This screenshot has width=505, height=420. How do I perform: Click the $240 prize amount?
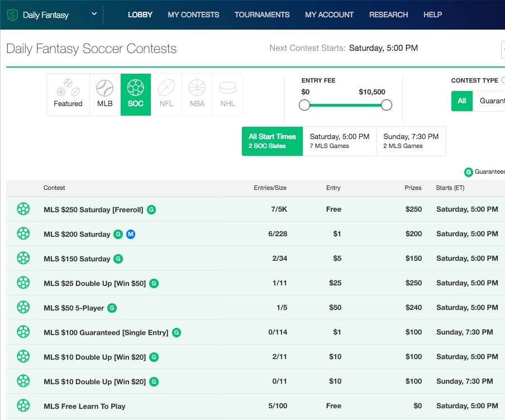click(413, 307)
